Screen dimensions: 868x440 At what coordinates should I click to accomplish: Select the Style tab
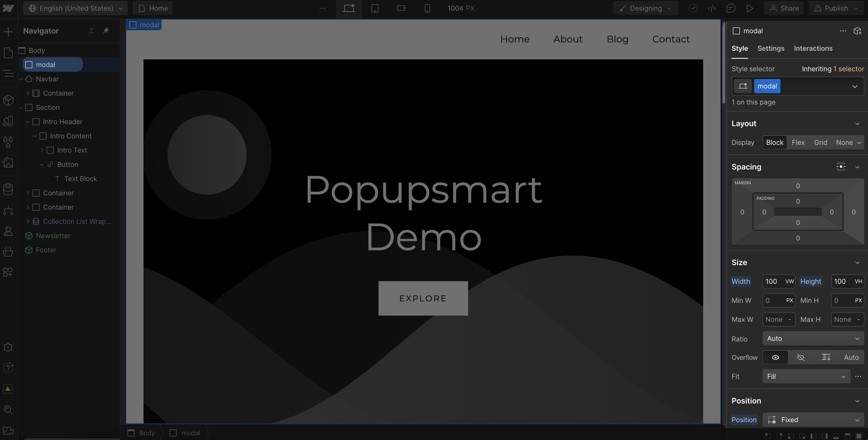pos(740,48)
